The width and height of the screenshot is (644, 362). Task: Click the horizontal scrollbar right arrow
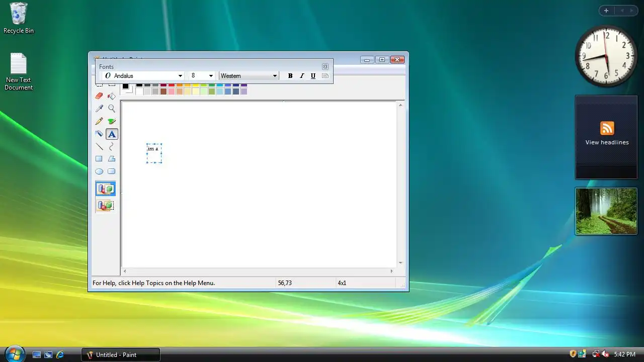tap(391, 271)
